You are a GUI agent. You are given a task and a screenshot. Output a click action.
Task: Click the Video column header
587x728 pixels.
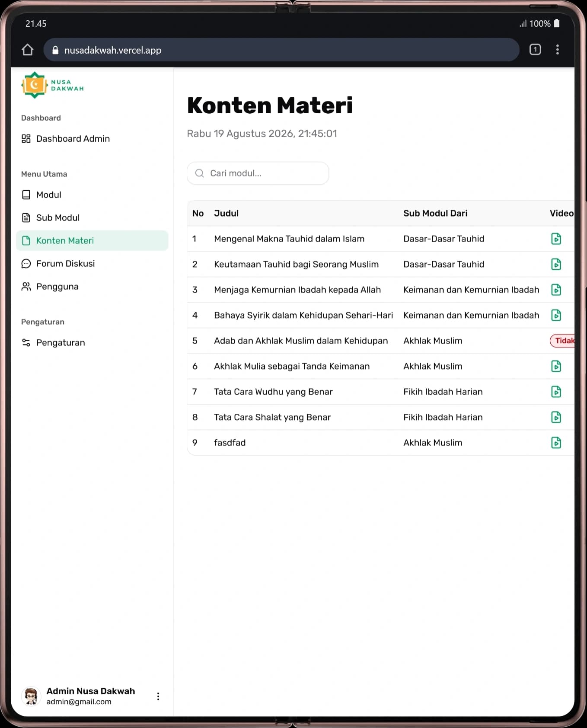(x=561, y=213)
